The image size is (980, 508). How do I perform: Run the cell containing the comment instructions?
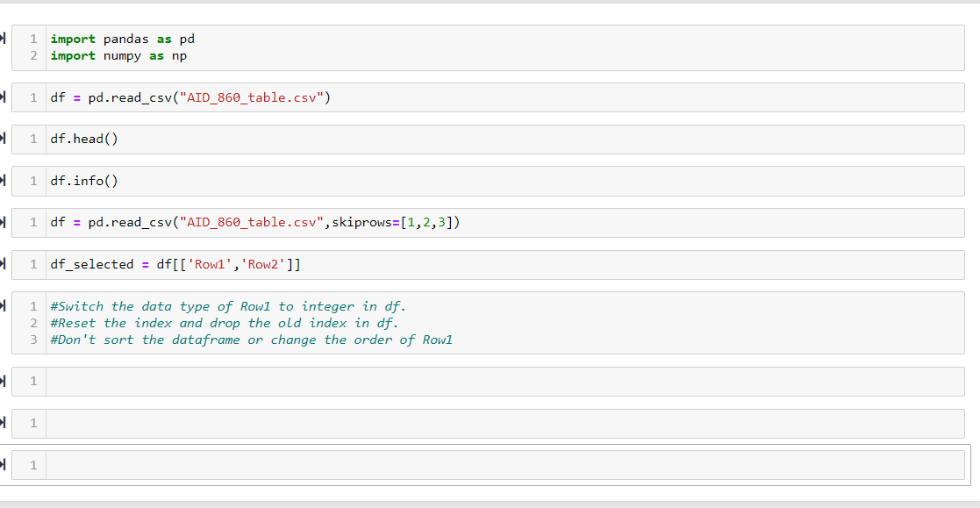tap(4, 306)
